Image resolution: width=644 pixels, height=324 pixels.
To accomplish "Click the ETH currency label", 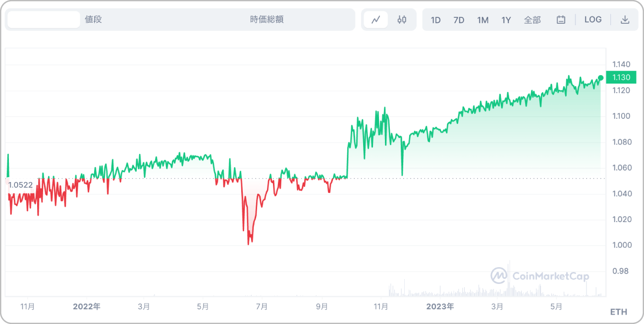I will coord(619,312).
